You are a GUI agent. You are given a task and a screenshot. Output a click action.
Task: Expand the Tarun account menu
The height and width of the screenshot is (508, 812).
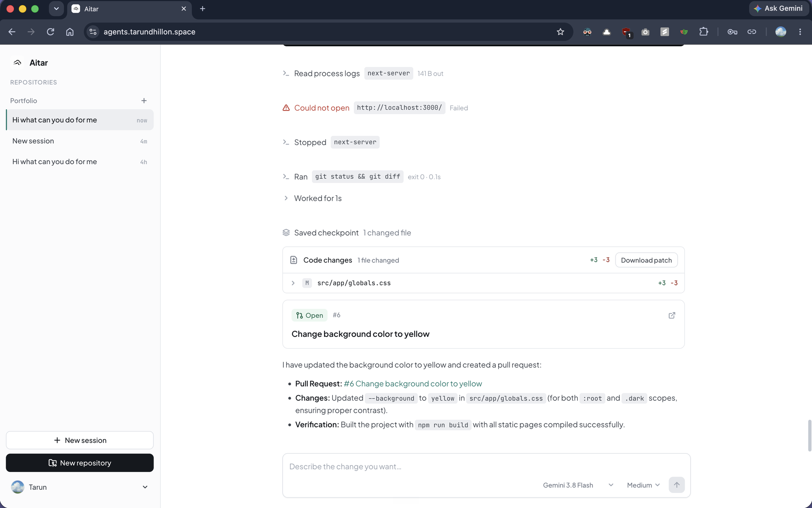[x=80, y=487]
